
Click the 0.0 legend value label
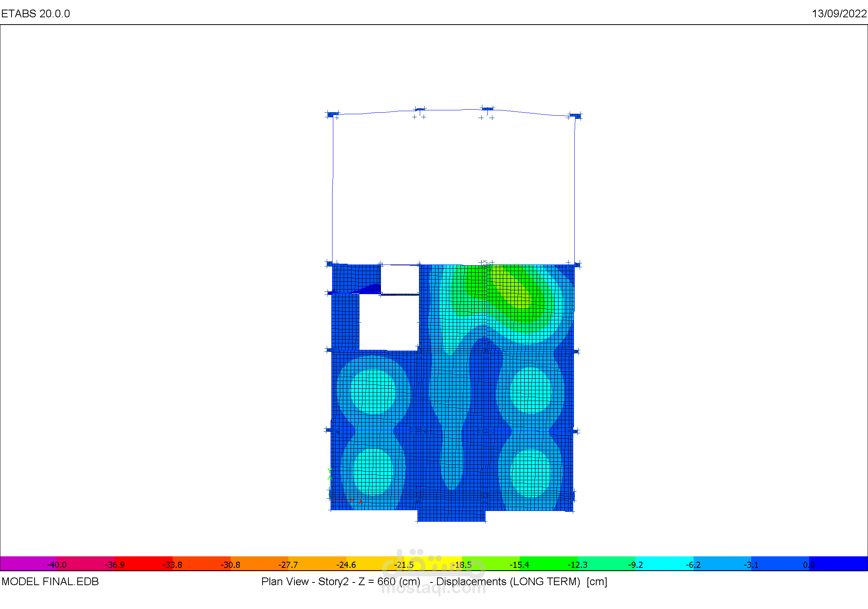click(808, 565)
